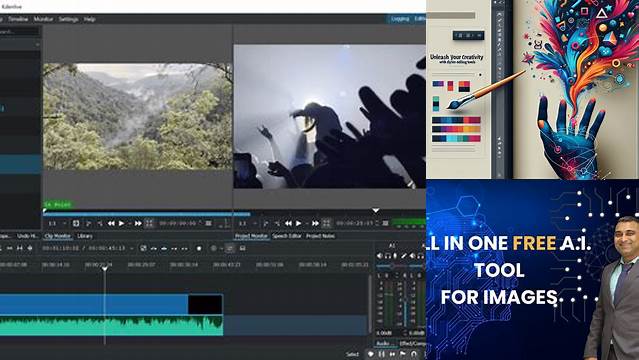Screen dimensions: 639x360
Task: Rewind the Clip Monitor playback
Action: [111, 223]
